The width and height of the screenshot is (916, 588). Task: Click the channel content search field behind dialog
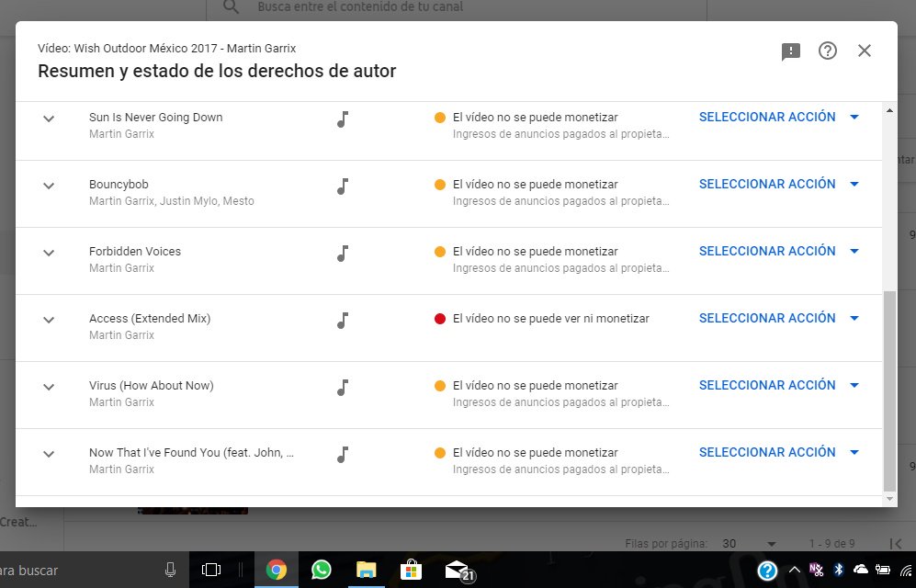[457, 7]
